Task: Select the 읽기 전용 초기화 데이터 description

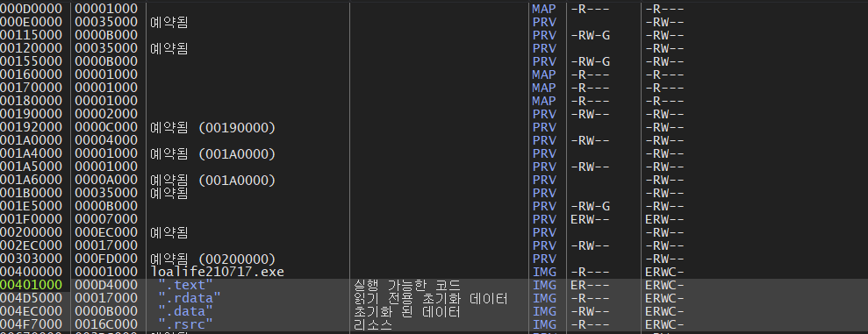Action: [431, 299]
